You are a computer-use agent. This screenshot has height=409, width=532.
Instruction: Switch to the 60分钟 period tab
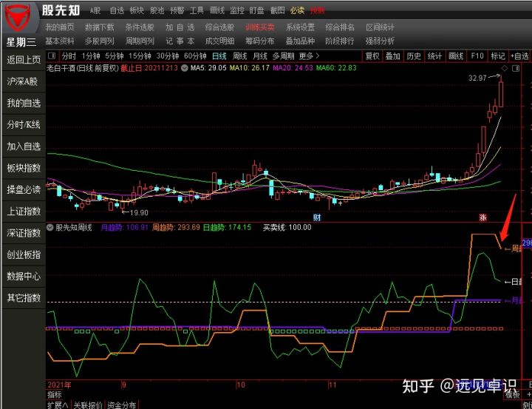point(195,56)
